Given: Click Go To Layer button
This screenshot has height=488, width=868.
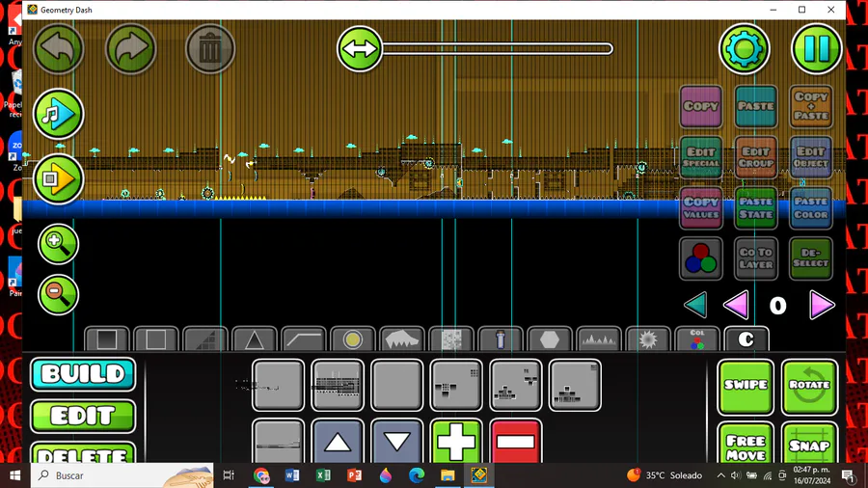Looking at the screenshot, I should coord(755,258).
